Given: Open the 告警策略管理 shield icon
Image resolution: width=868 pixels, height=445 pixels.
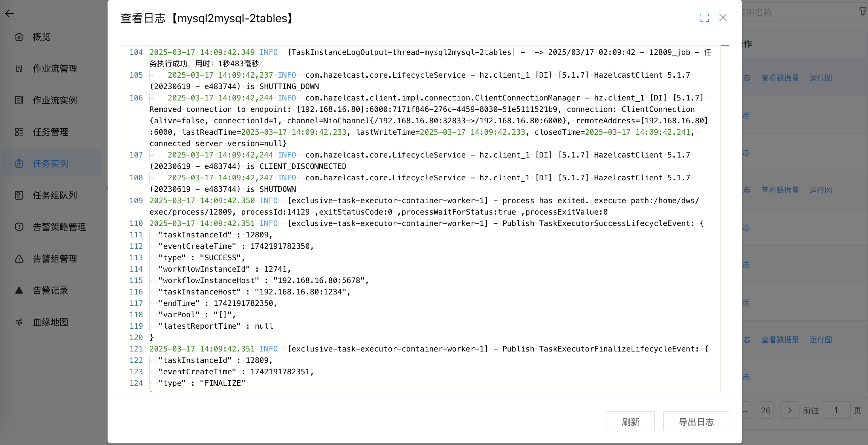Looking at the screenshot, I should (x=19, y=227).
